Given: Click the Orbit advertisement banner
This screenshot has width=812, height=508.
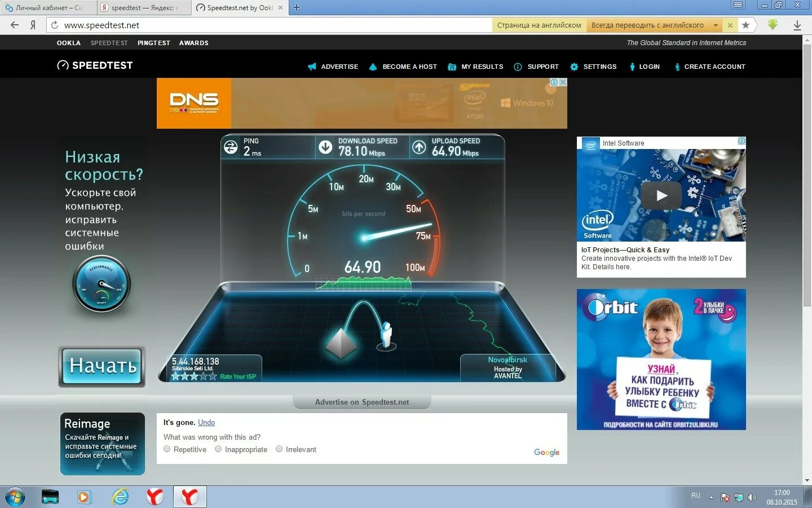Looking at the screenshot, I should [x=661, y=360].
